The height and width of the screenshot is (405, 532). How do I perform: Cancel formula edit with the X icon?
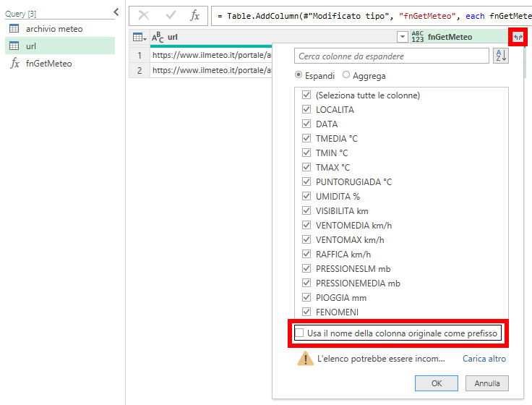(144, 15)
